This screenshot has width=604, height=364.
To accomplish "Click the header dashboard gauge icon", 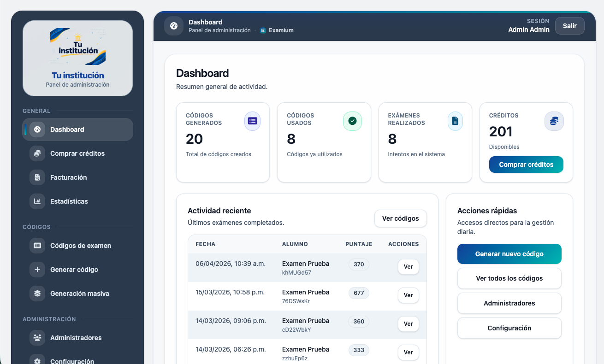I will click(x=174, y=26).
